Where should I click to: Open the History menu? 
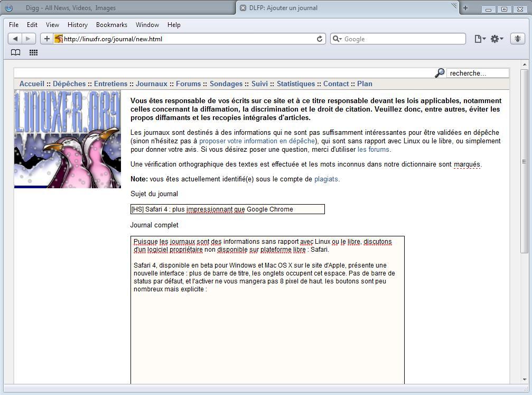(77, 25)
